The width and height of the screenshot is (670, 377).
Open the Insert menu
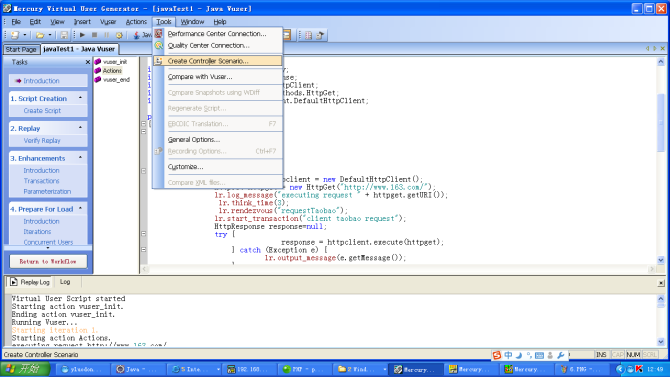click(x=82, y=22)
